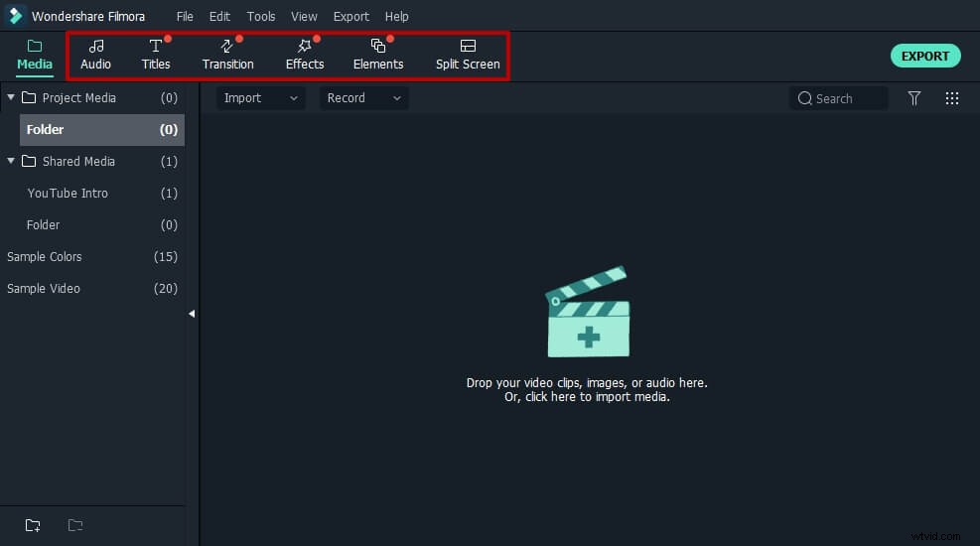This screenshot has width=980, height=546.
Task: Collapse the Project Media tree arrow
Action: (11, 97)
